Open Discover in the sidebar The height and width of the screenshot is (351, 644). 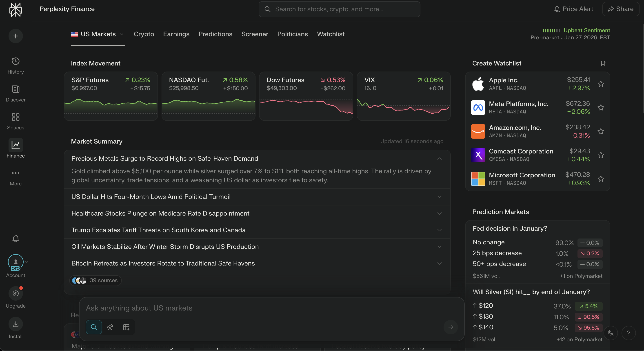tap(16, 94)
